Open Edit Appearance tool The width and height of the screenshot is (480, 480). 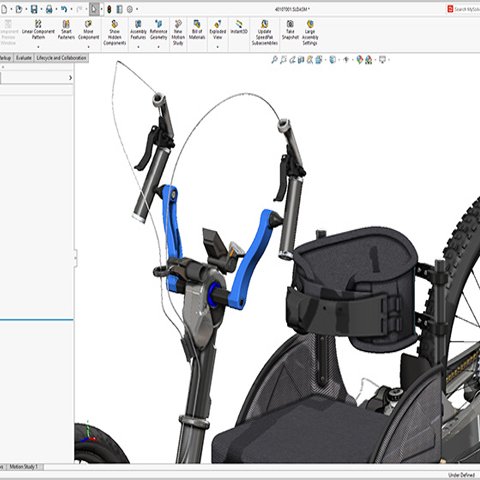click(x=359, y=60)
